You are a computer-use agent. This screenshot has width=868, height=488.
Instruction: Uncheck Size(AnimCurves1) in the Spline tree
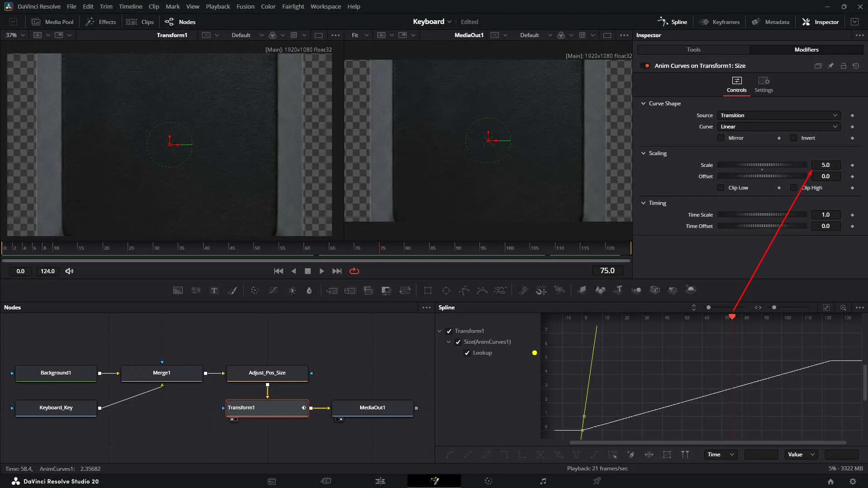(x=458, y=342)
